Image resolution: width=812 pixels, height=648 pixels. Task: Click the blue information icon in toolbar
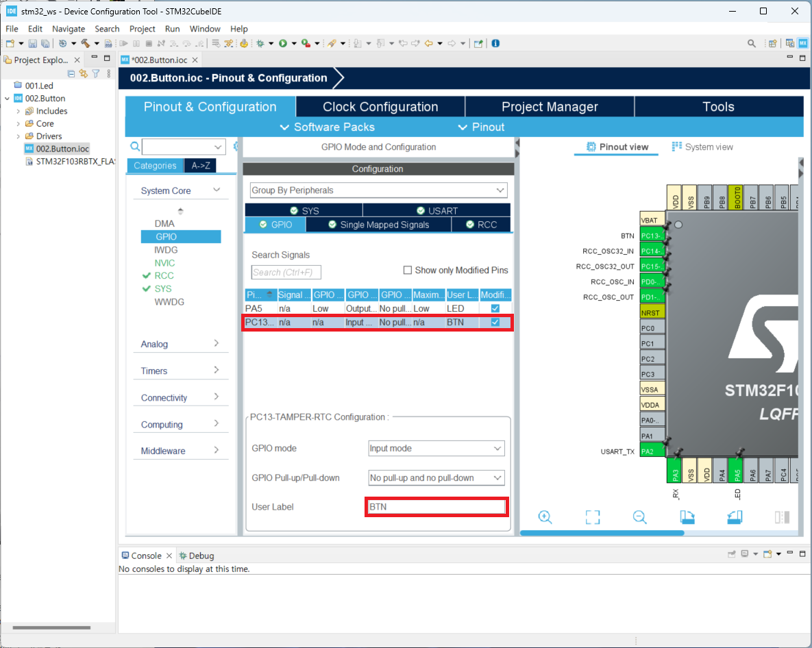[x=495, y=43]
